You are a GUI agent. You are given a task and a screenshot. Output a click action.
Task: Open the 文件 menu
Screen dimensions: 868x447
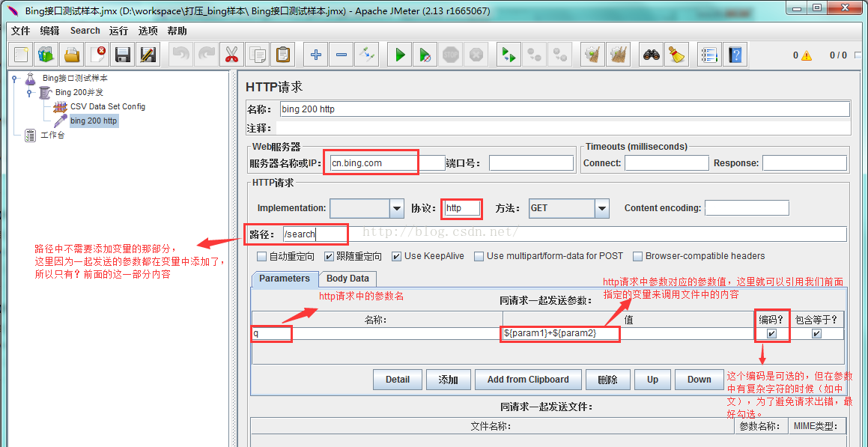click(x=20, y=31)
